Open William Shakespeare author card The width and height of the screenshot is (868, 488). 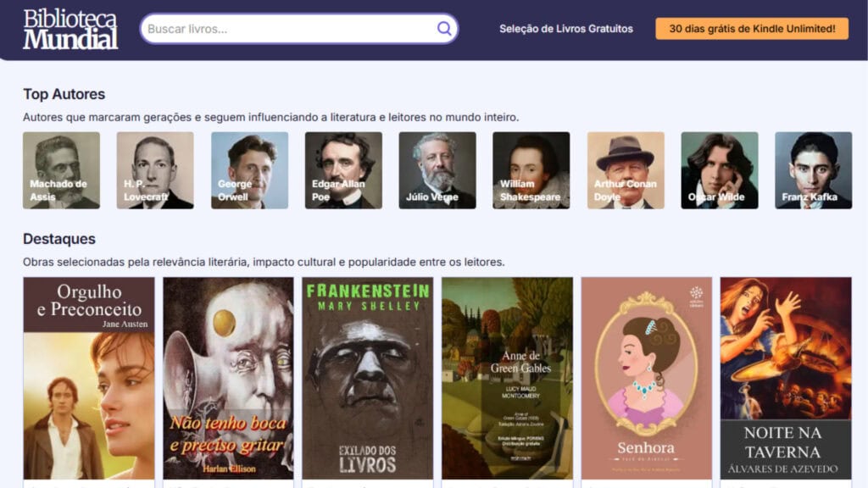tap(531, 170)
